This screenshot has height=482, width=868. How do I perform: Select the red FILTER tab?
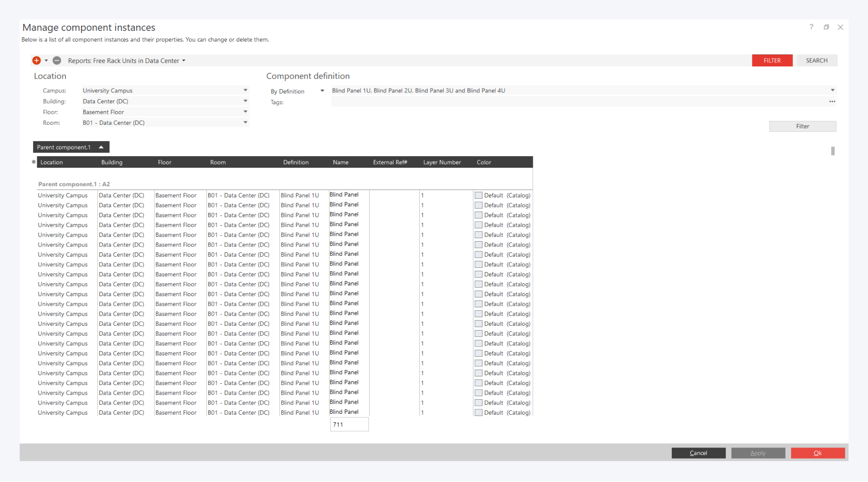[x=772, y=61]
